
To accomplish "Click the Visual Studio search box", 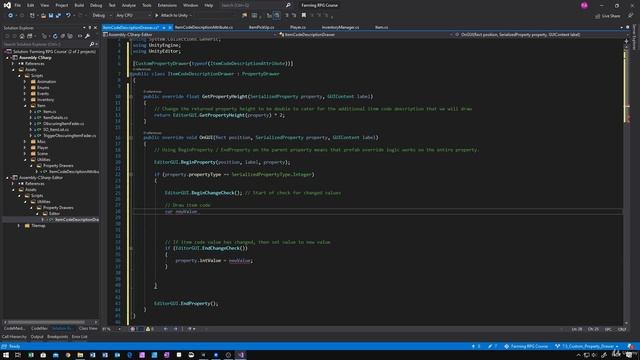I will coord(255,5).
